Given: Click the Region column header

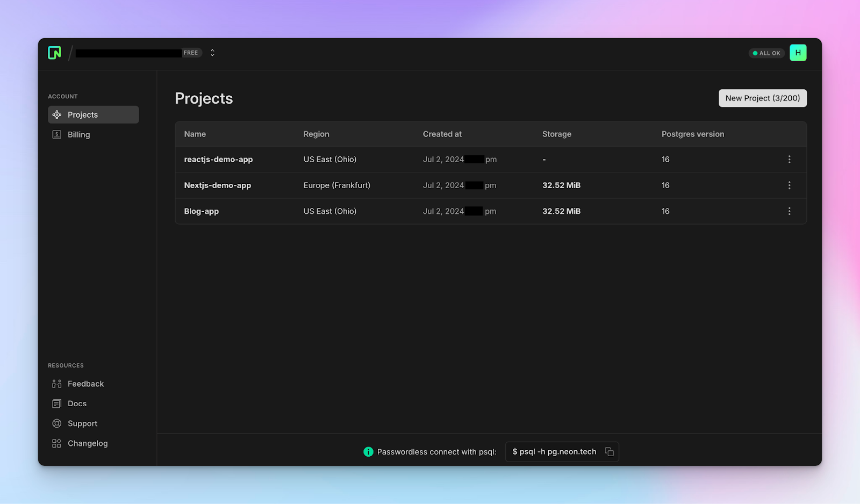Looking at the screenshot, I should tap(317, 134).
